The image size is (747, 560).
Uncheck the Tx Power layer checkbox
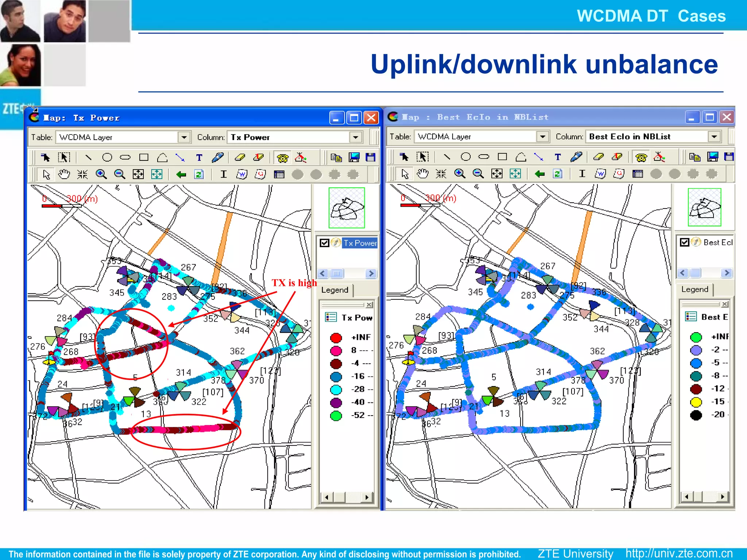click(x=325, y=243)
